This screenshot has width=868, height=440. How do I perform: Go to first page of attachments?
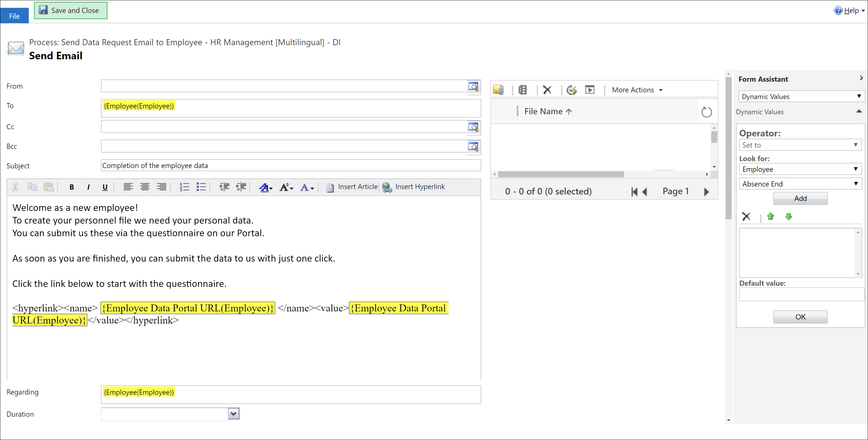634,192
